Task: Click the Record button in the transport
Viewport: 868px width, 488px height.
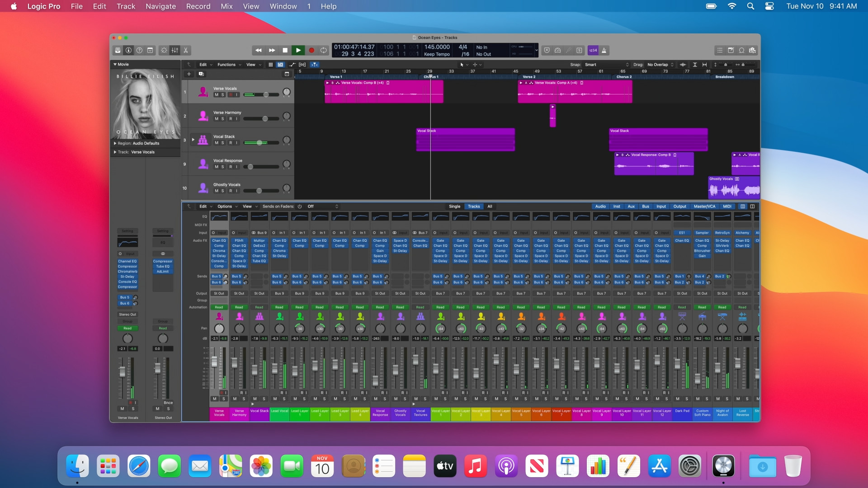Action: 311,50
